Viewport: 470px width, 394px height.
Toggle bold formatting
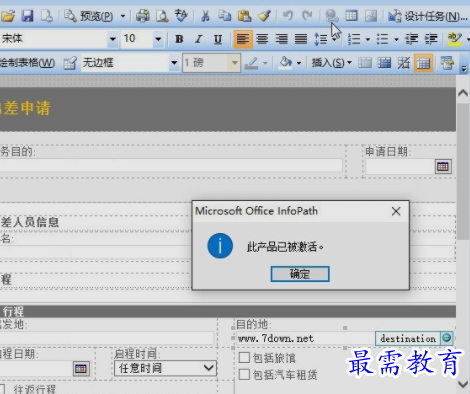(179, 39)
